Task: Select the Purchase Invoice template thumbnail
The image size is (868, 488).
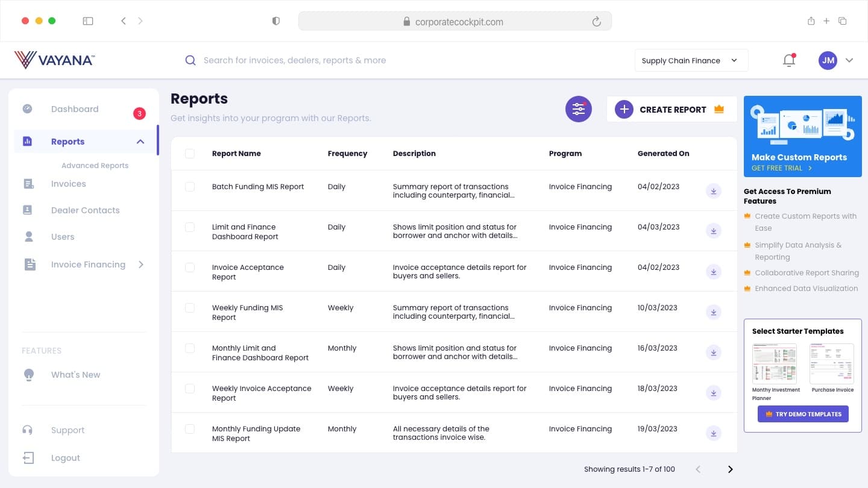Action: [832, 364]
